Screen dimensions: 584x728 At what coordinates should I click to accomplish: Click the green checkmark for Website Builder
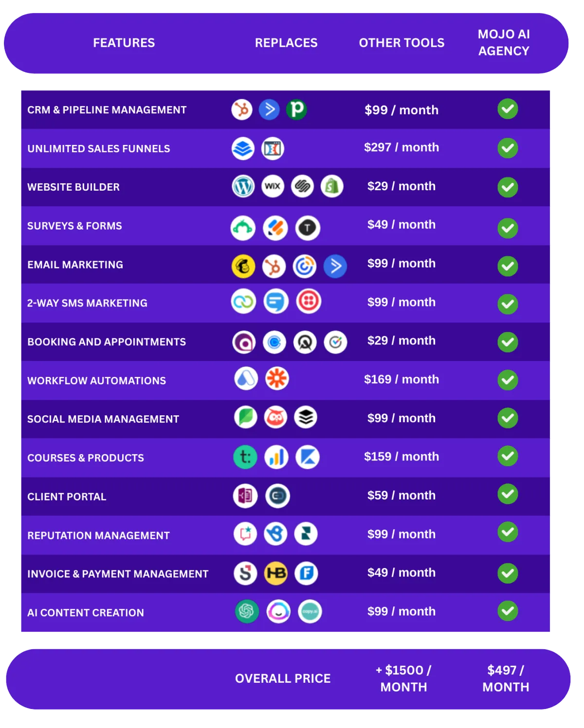click(x=508, y=187)
